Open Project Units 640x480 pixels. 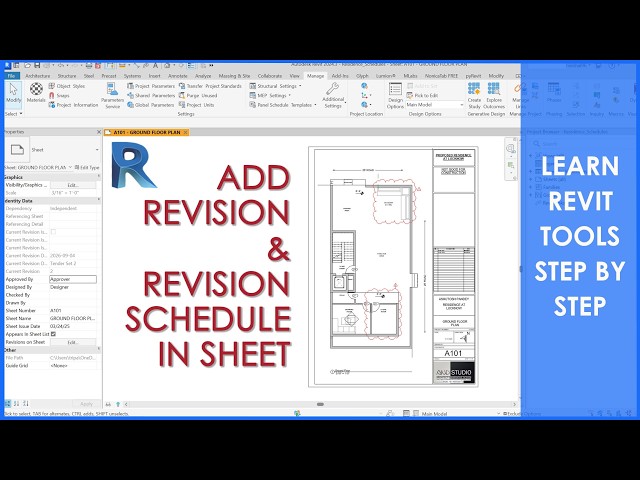click(196, 105)
